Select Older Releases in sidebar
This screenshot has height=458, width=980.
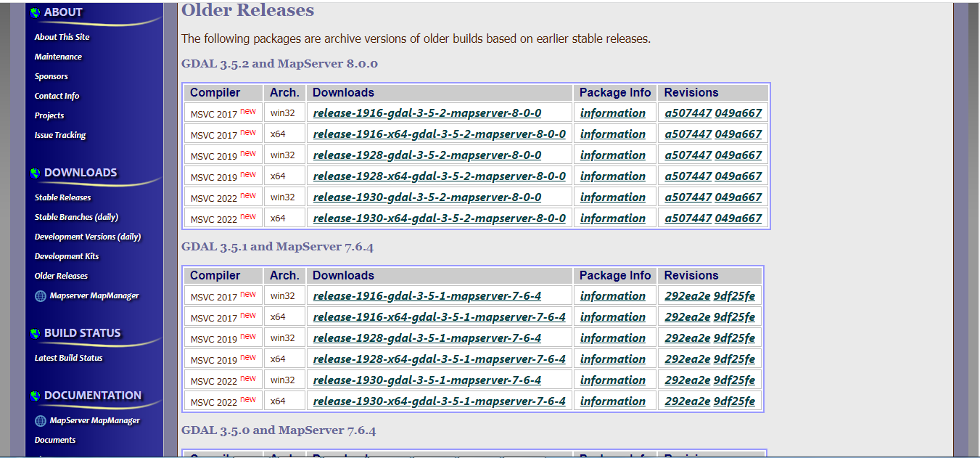click(x=62, y=276)
